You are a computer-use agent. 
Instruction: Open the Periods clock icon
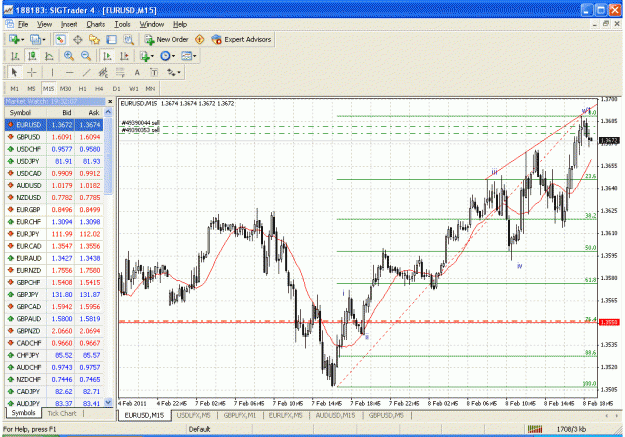[x=165, y=56]
